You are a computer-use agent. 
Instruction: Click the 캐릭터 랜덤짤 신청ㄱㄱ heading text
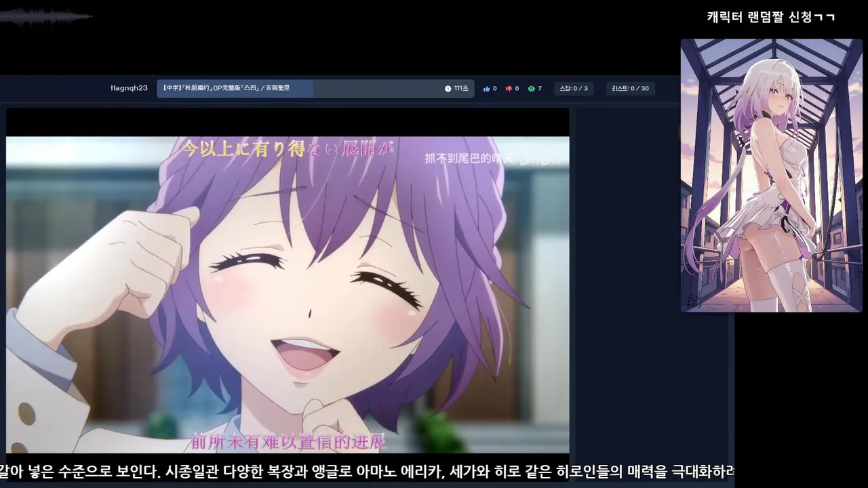[x=771, y=18]
